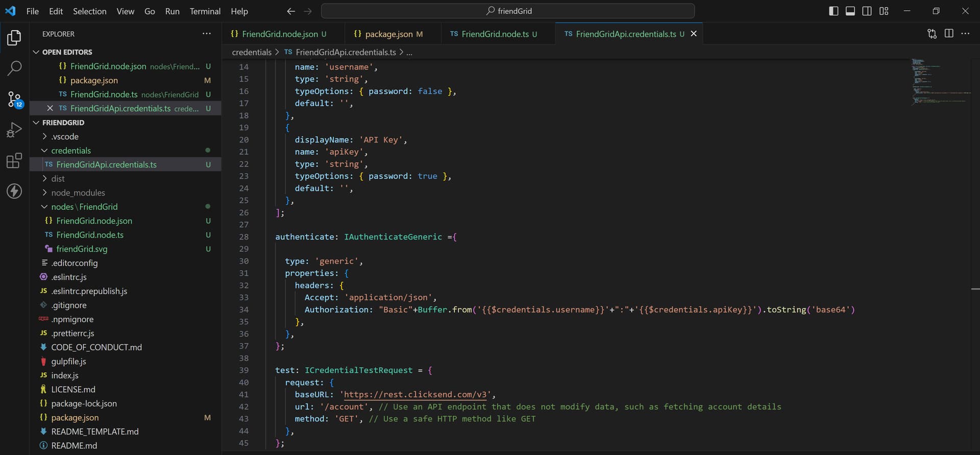Viewport: 980px width, 455px height.
Task: Toggle the bottom panel visibility
Action: 850,11
